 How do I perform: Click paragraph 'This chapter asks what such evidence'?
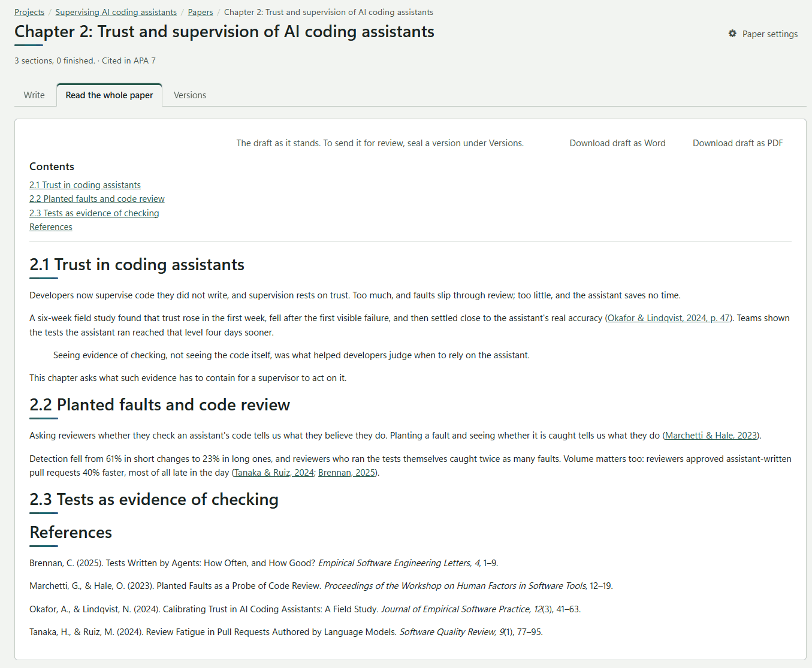(x=188, y=378)
